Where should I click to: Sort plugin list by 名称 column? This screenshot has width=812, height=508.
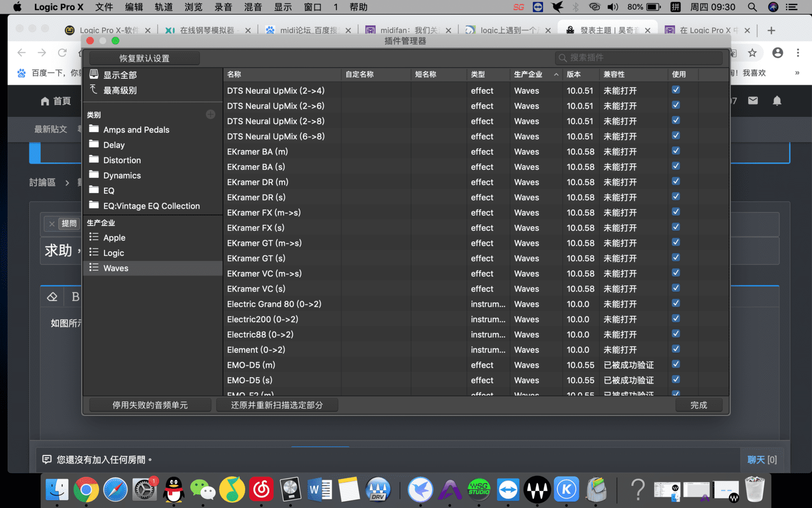click(x=282, y=74)
